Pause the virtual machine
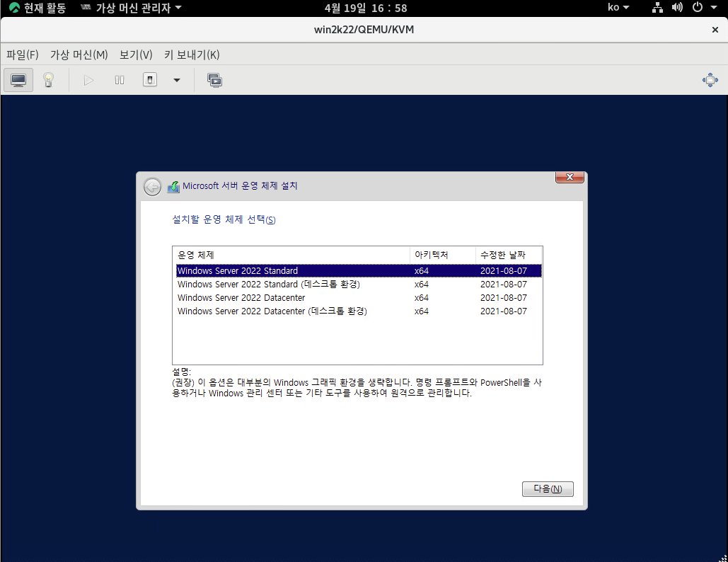This screenshot has width=728, height=562. pos(120,81)
